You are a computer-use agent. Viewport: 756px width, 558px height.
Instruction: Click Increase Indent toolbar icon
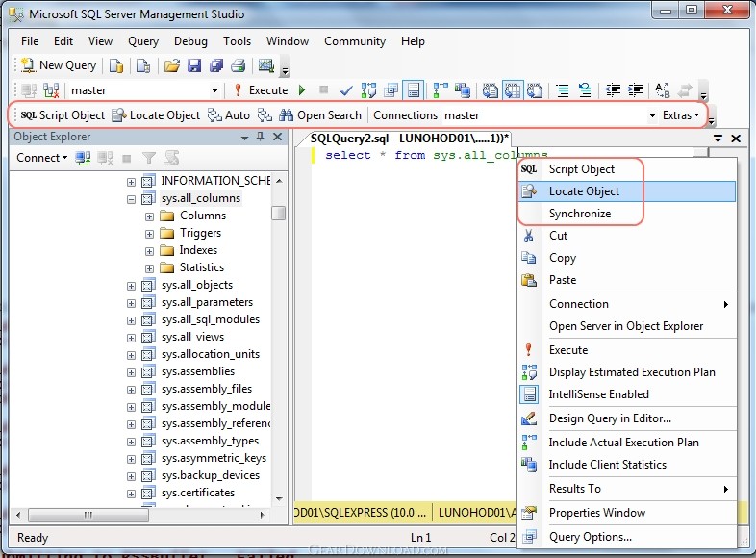pos(636,90)
